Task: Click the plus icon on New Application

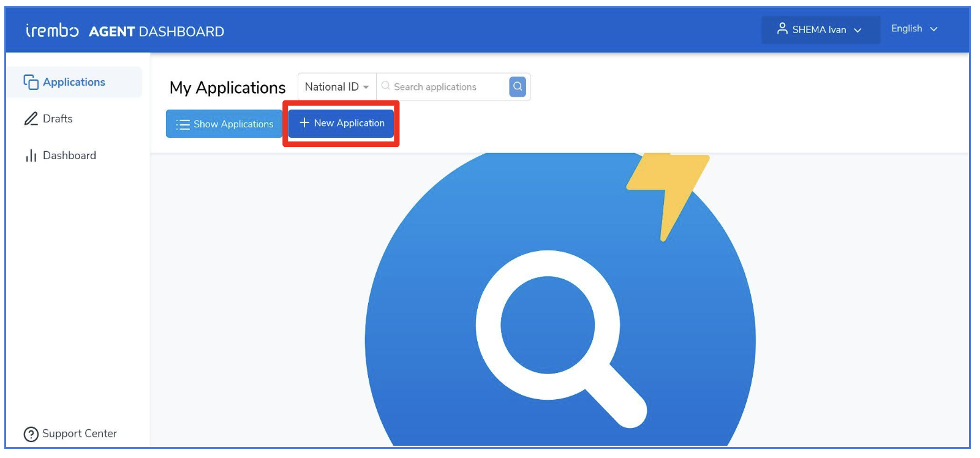Action: click(304, 123)
